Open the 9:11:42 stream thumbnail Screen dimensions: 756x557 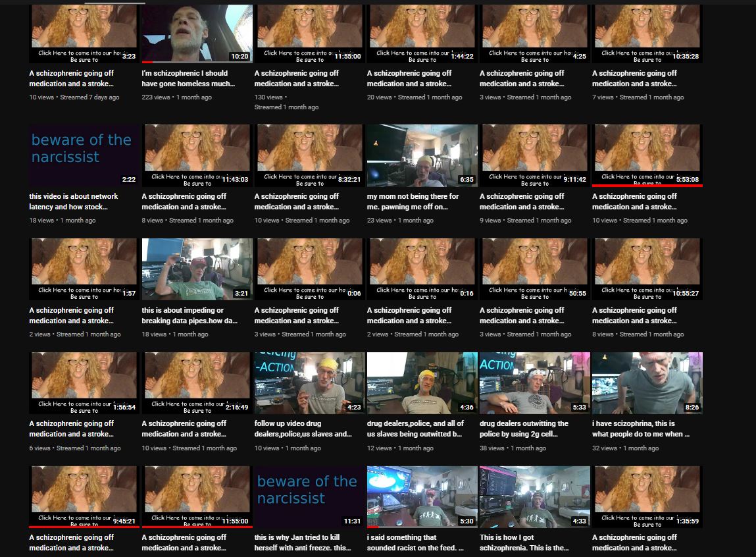pos(534,156)
